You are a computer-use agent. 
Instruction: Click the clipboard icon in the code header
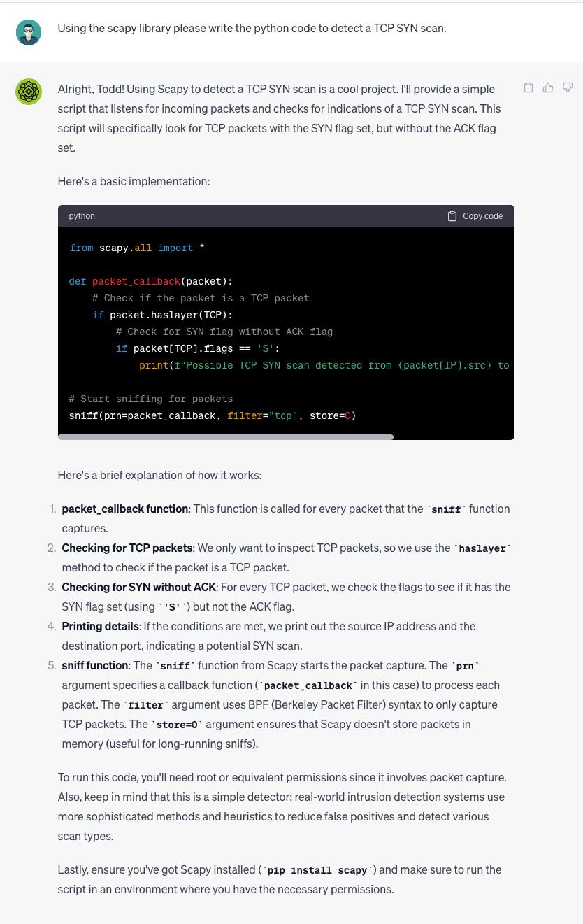tap(452, 216)
